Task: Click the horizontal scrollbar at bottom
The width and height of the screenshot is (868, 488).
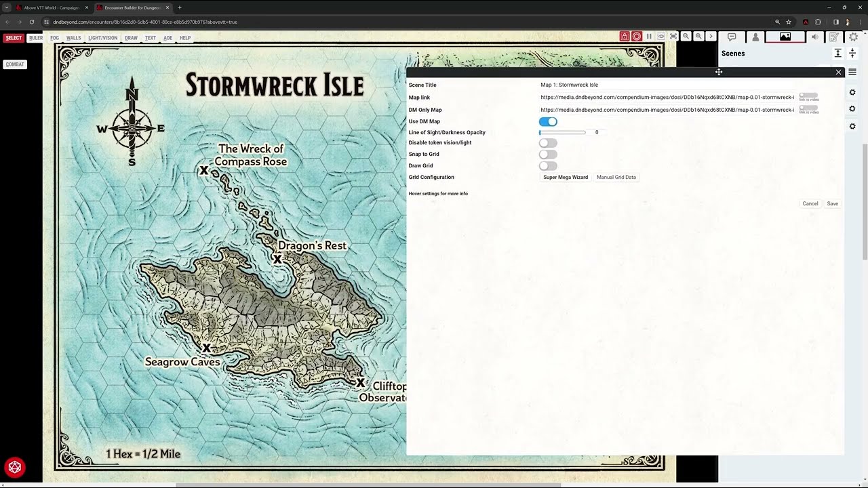Action: (x=368, y=485)
